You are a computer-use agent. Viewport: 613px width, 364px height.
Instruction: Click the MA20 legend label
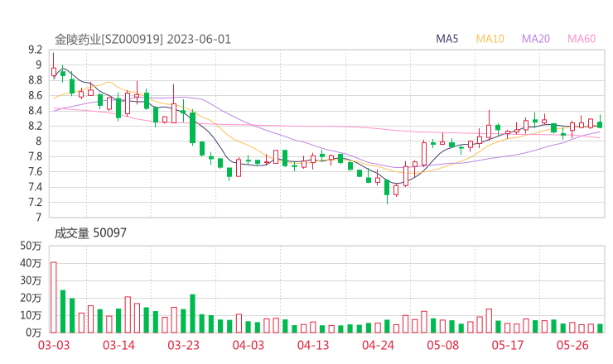(x=536, y=39)
